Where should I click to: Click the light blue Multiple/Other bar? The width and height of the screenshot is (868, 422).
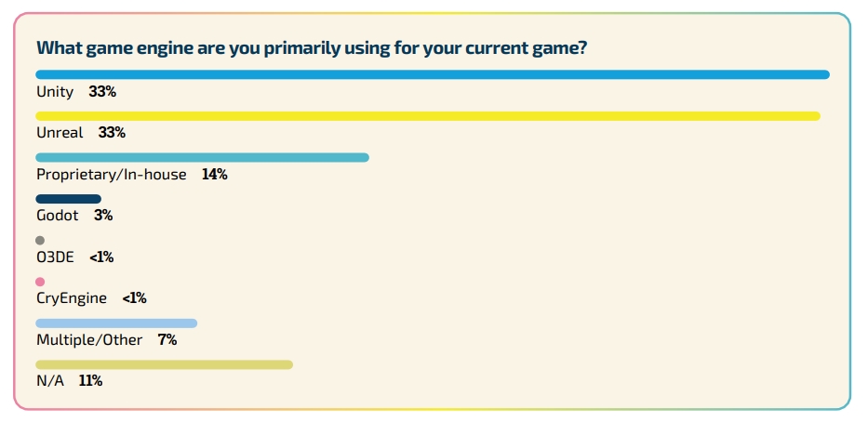(116, 323)
